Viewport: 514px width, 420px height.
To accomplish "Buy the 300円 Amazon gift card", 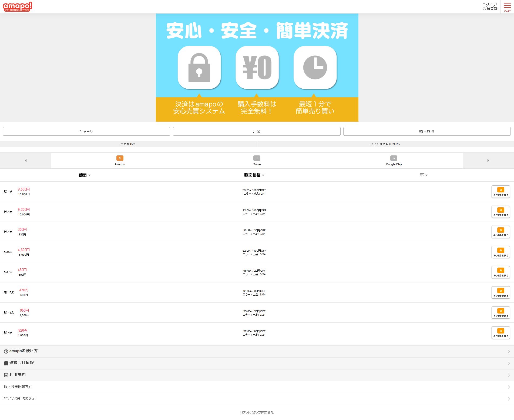I will [x=501, y=232].
